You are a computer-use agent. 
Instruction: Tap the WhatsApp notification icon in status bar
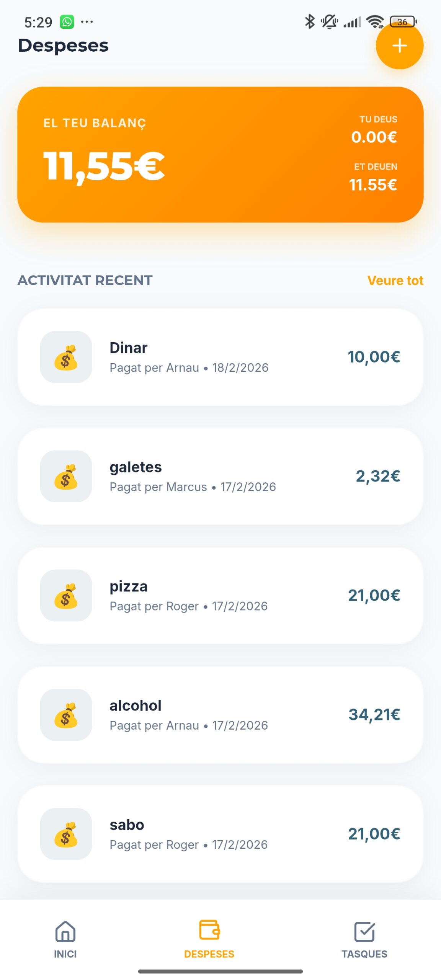(x=67, y=22)
